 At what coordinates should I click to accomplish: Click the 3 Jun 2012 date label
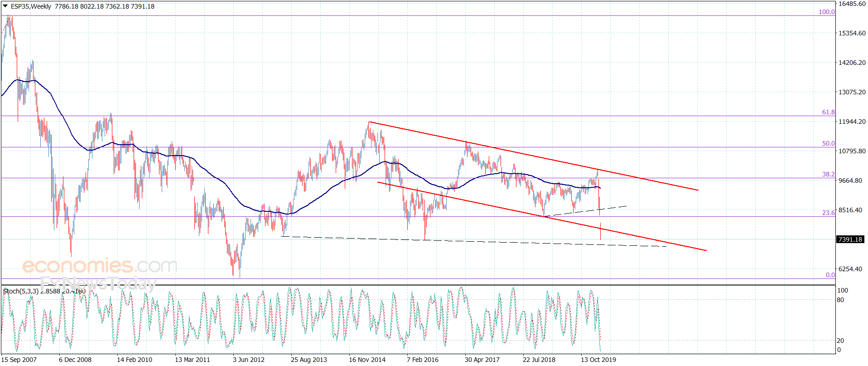tap(249, 360)
